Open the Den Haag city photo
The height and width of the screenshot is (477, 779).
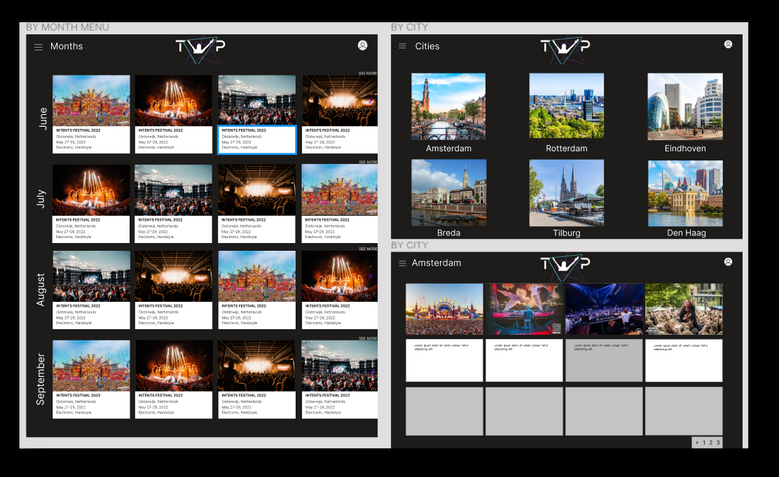pyautogui.click(x=685, y=193)
